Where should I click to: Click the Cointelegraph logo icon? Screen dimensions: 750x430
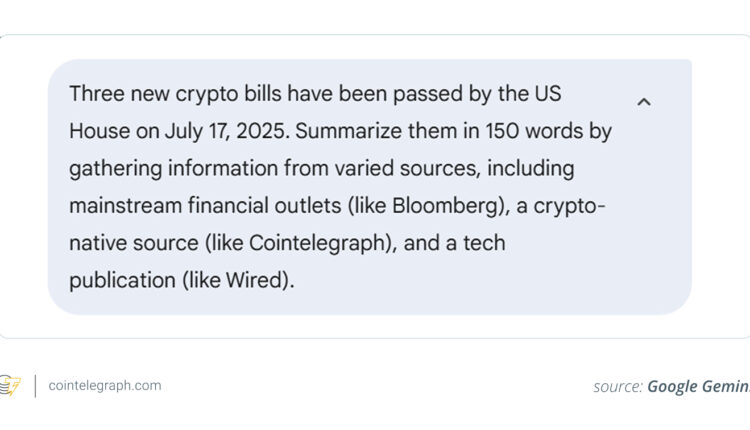tap(10, 385)
